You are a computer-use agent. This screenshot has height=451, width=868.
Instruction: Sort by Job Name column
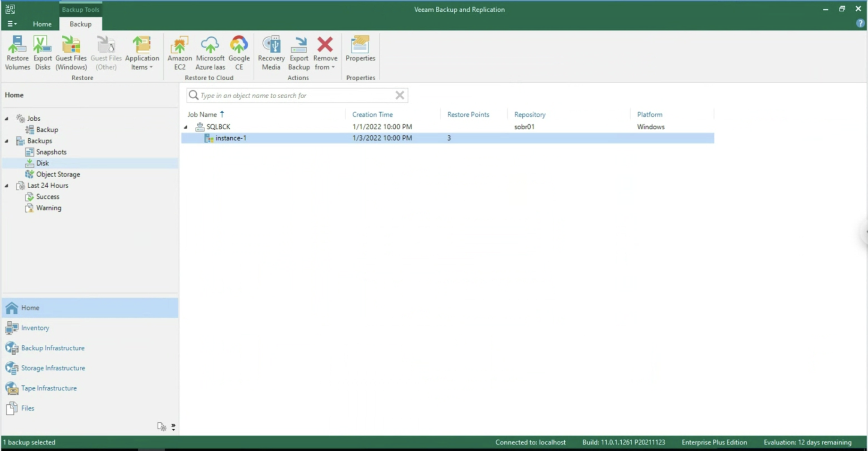(202, 114)
